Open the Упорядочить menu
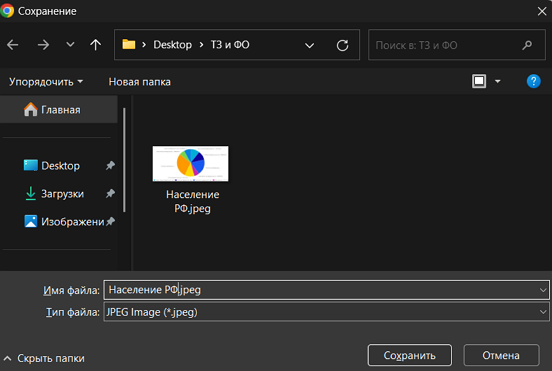 click(x=46, y=82)
